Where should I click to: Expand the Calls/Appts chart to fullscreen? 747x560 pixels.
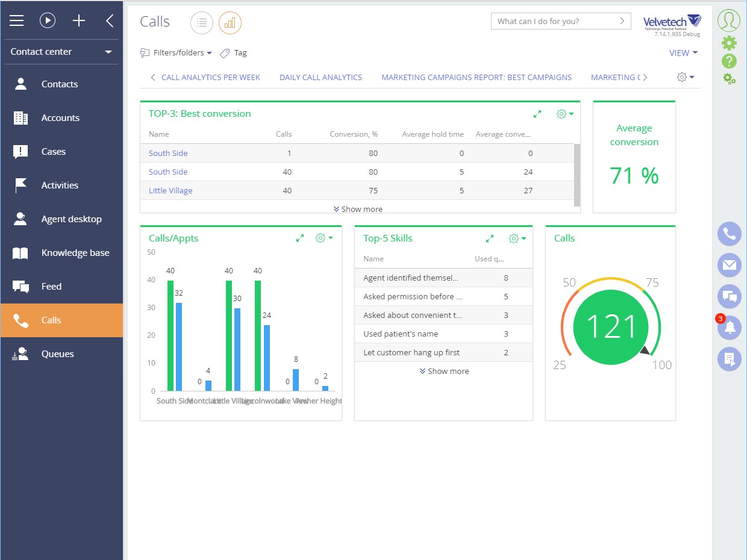(x=299, y=238)
